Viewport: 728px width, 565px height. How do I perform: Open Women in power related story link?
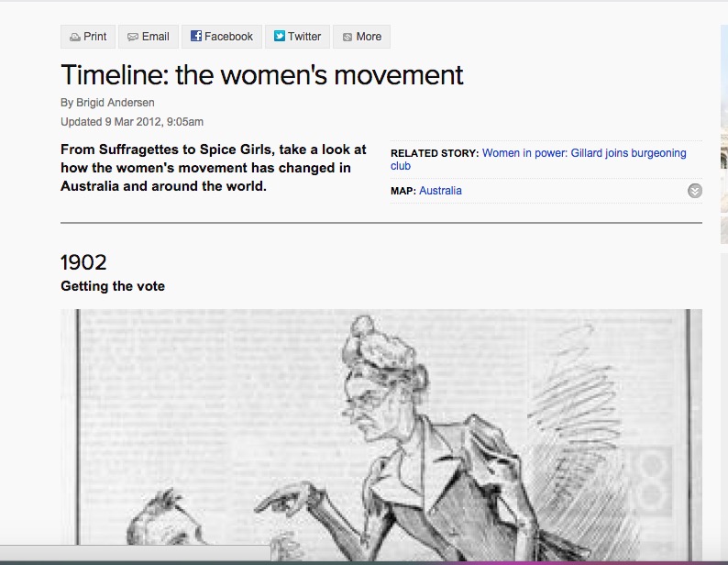538,160
